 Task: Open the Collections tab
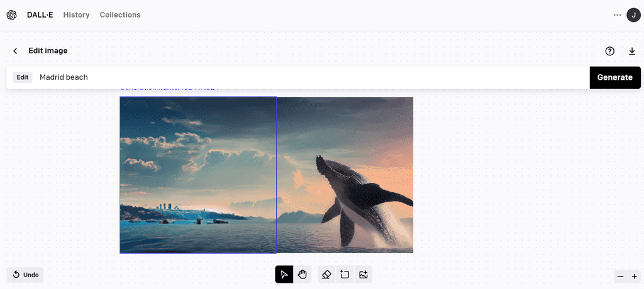[120, 15]
